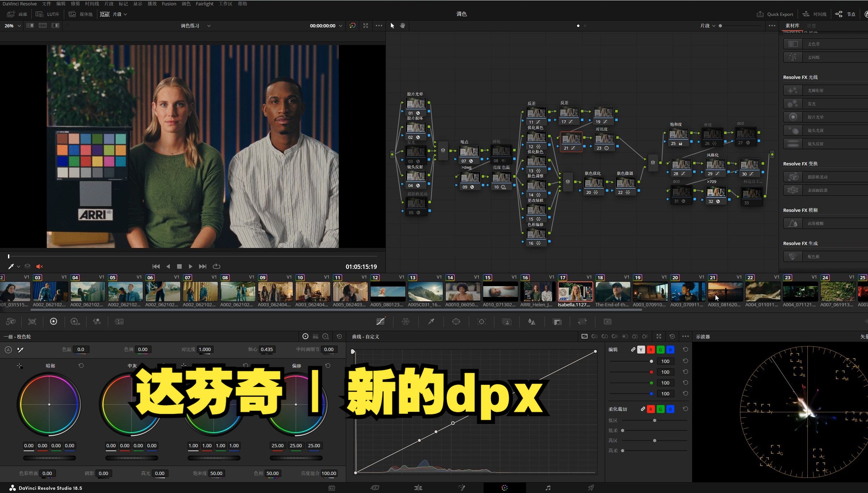Open the 文件 menu

coord(47,4)
